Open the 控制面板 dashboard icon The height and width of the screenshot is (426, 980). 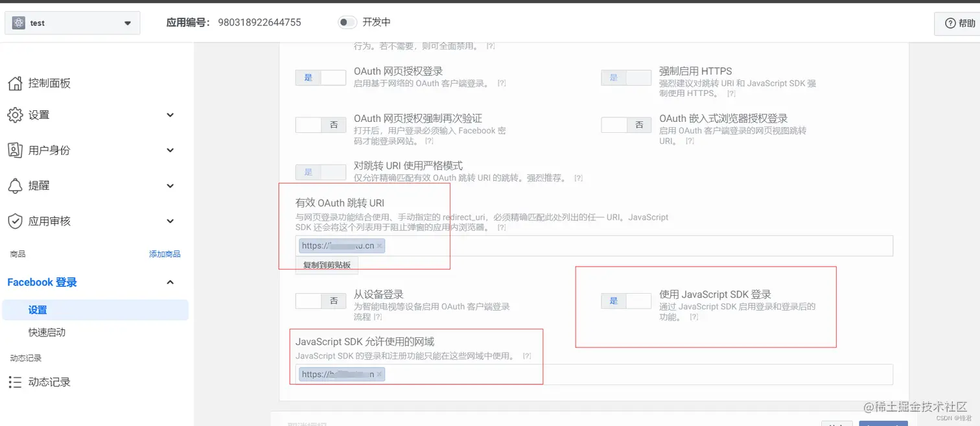[15, 83]
